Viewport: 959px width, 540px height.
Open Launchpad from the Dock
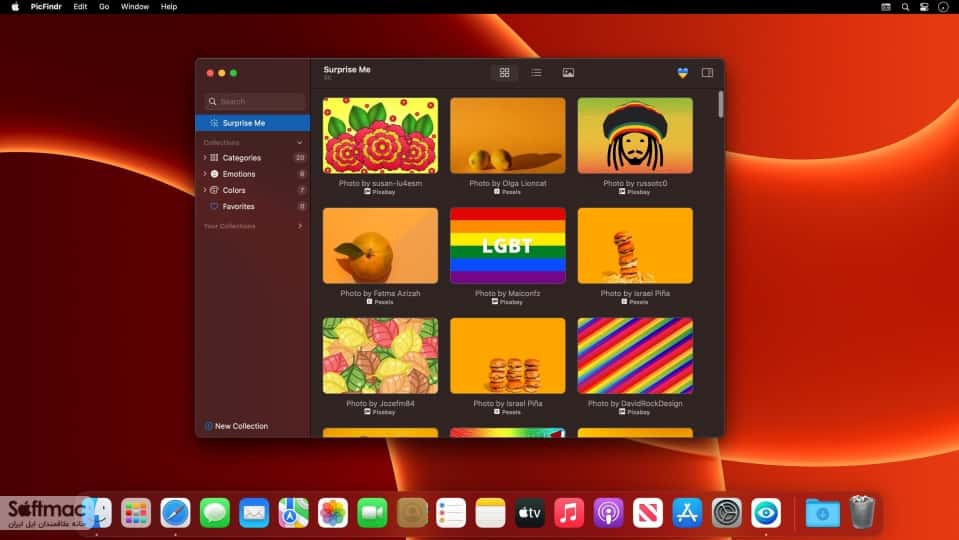click(x=136, y=513)
